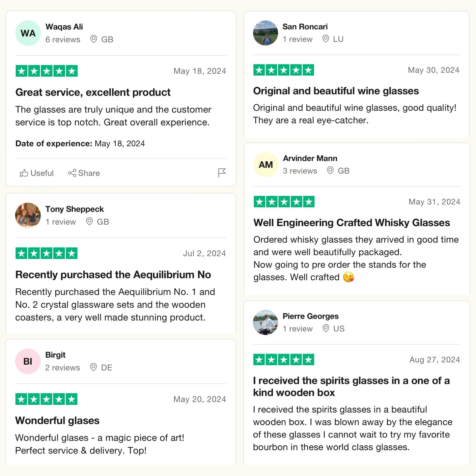Click the BI initials avatar
This screenshot has height=476, width=476.
click(x=28, y=361)
